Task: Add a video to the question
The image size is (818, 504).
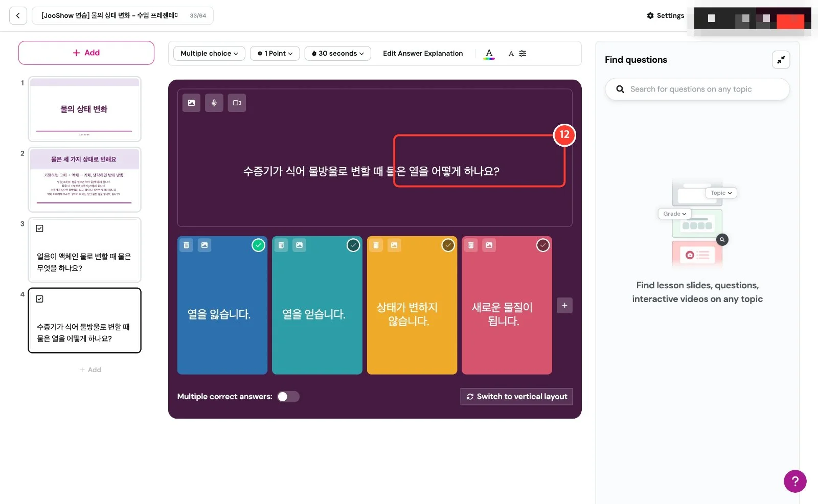Action: tap(237, 103)
